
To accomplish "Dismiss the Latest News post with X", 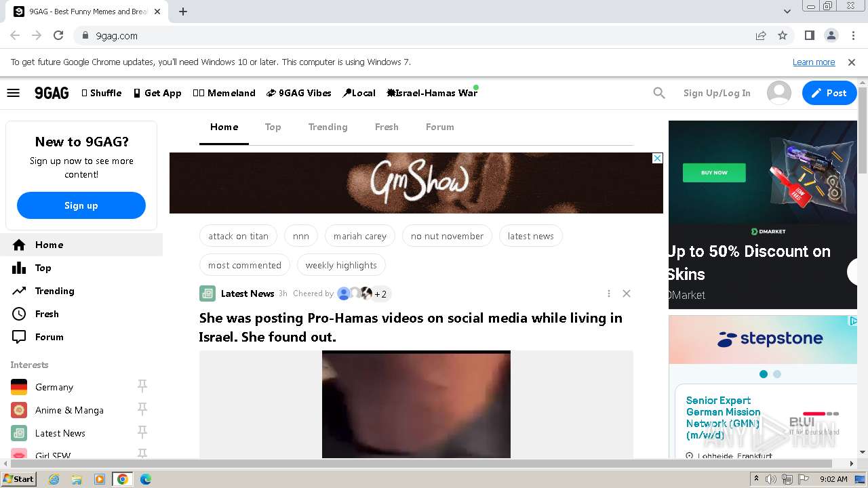I will tap(627, 293).
